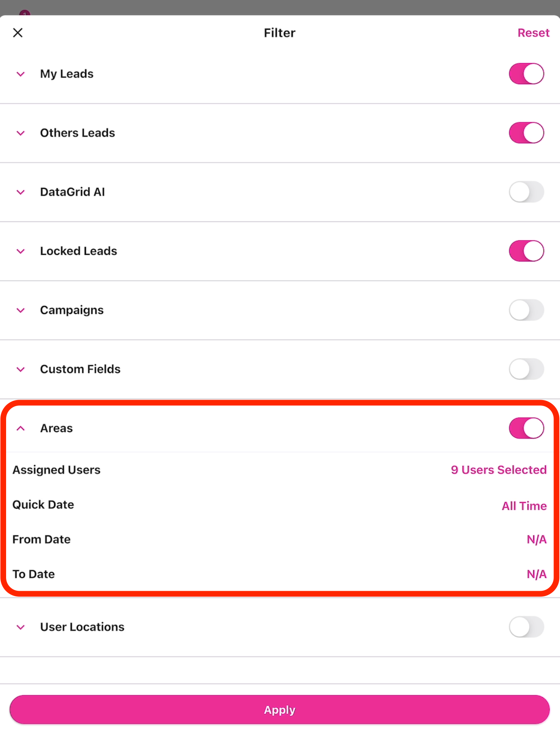This screenshot has width=560, height=731.
Task: Expand the Custom Fields chevron
Action: 21,369
